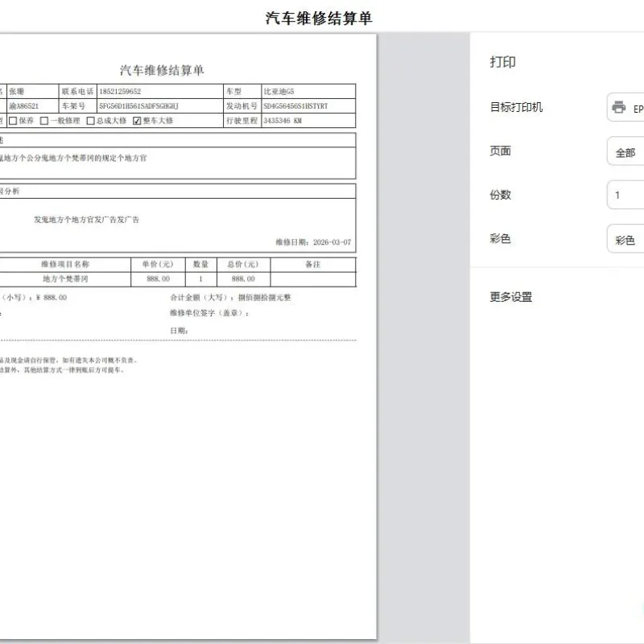Screen dimensions: 644x644
Task: Click the page title 汽车维修结算单 at top
Action: click(319, 18)
